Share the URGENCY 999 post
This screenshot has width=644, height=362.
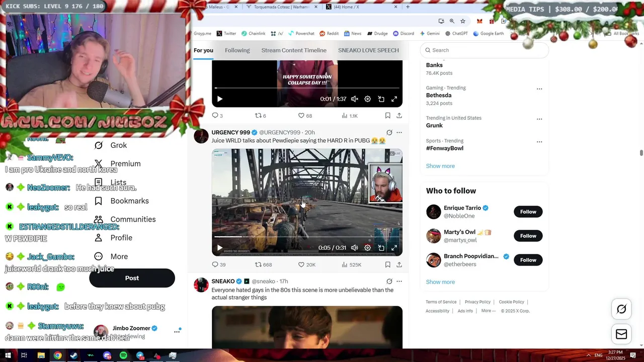399,264
